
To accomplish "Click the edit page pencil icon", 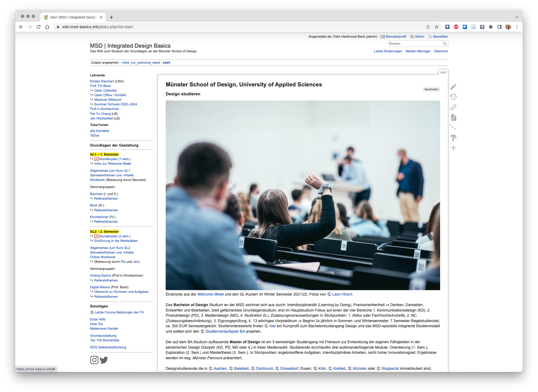I will 453,87.
